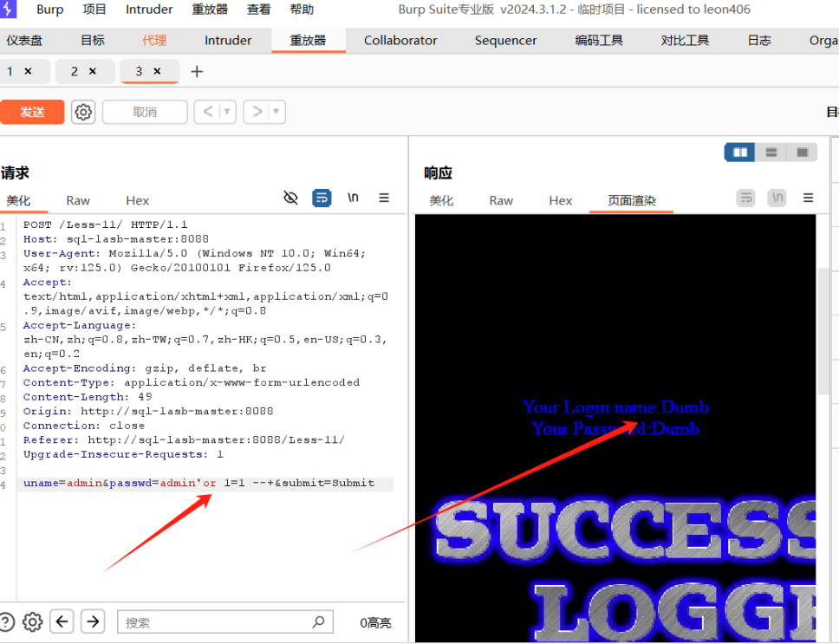Screen dimensions: 839x644
Task: Open response pane options menu
Action: point(808,198)
